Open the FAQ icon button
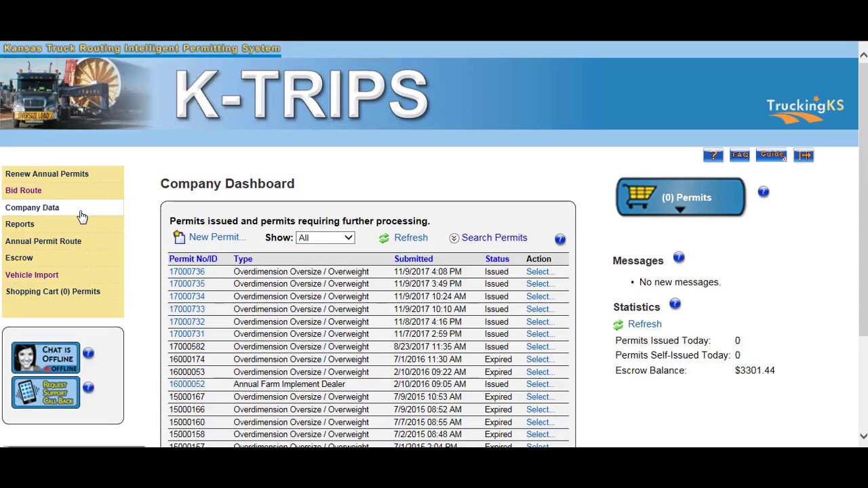The height and width of the screenshot is (488, 868). [x=740, y=155]
